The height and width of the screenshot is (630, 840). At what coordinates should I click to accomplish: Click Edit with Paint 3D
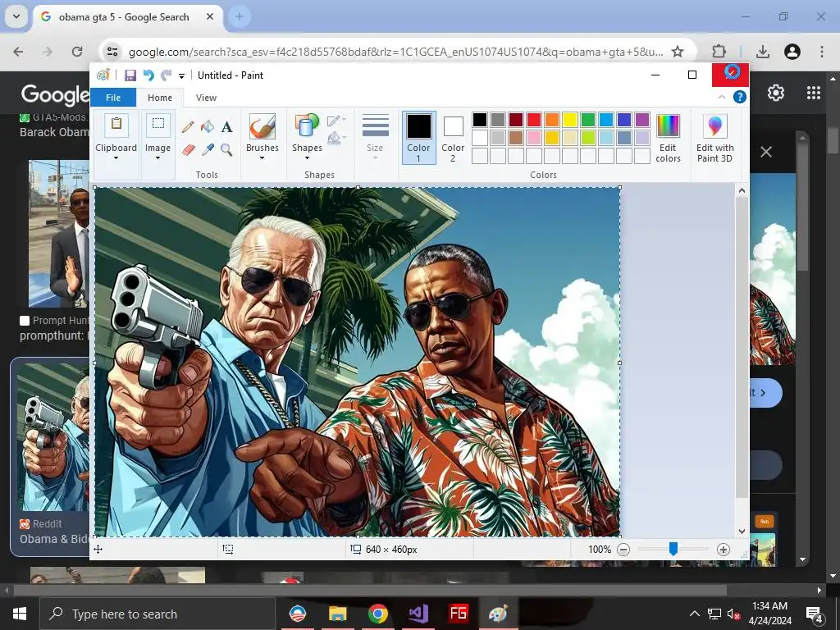(x=714, y=138)
